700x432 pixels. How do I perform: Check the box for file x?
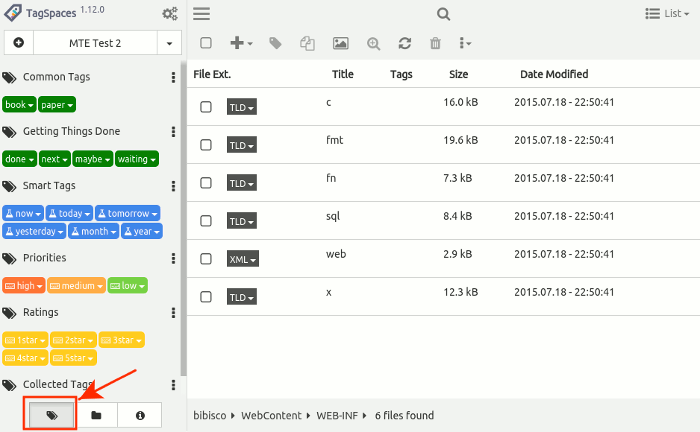pyautogui.click(x=206, y=297)
